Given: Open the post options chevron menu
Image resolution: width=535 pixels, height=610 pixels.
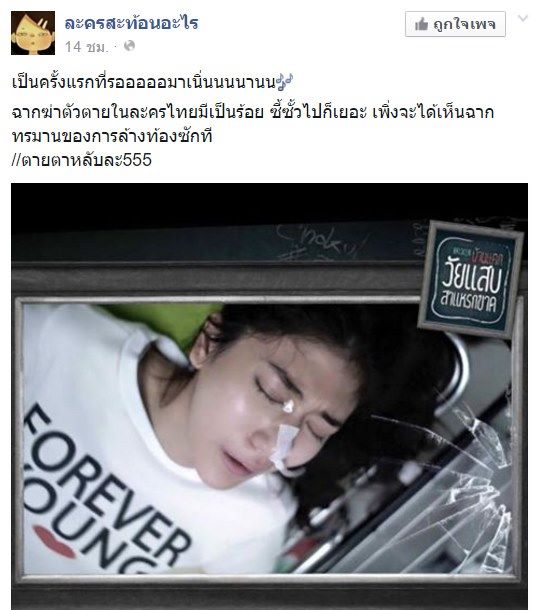Looking at the screenshot, I should click(523, 18).
